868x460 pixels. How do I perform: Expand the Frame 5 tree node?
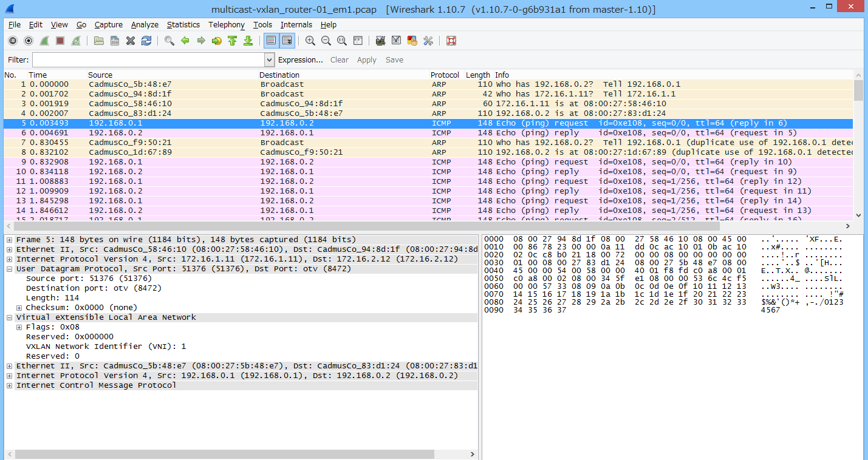[9, 240]
